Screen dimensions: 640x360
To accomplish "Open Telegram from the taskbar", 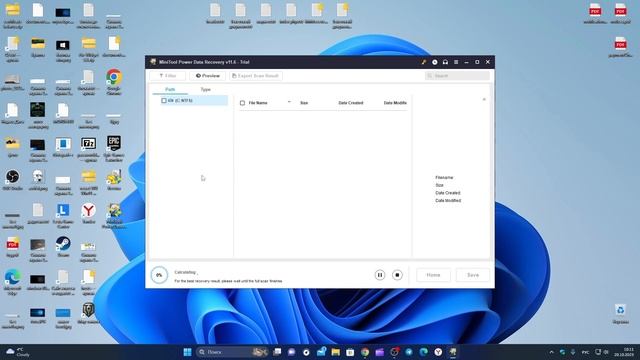I will 409,352.
